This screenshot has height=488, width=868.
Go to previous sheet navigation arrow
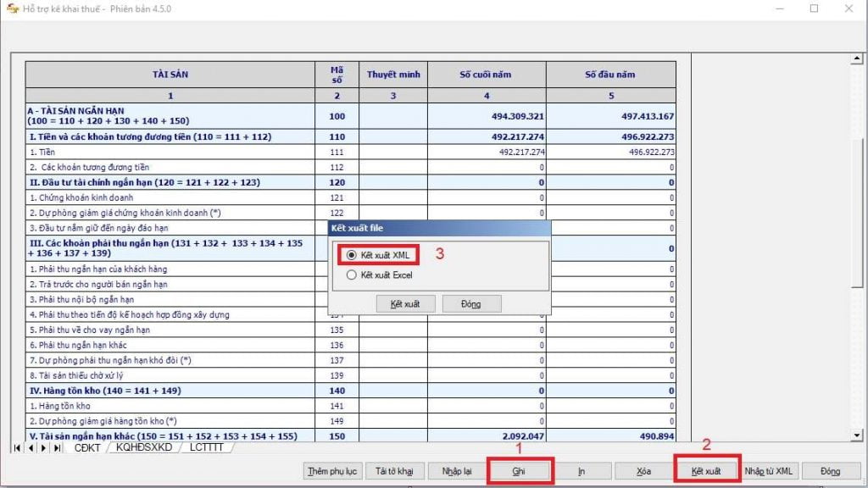tap(31, 447)
